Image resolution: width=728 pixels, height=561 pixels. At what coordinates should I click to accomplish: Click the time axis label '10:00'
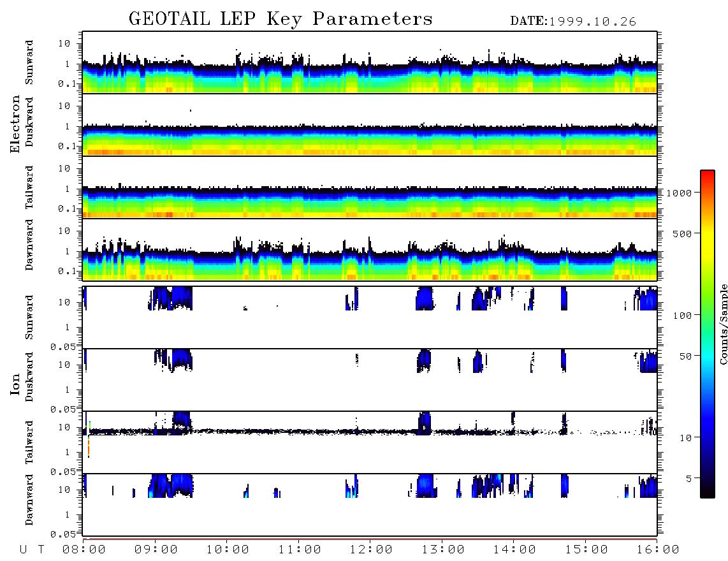tap(228, 550)
